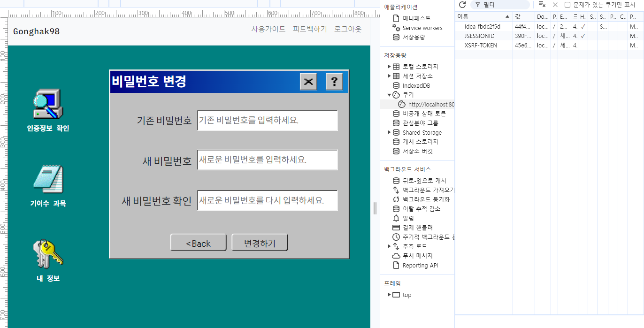Click the <Back button
Image resolution: width=644 pixels, height=328 pixels.
(198, 243)
